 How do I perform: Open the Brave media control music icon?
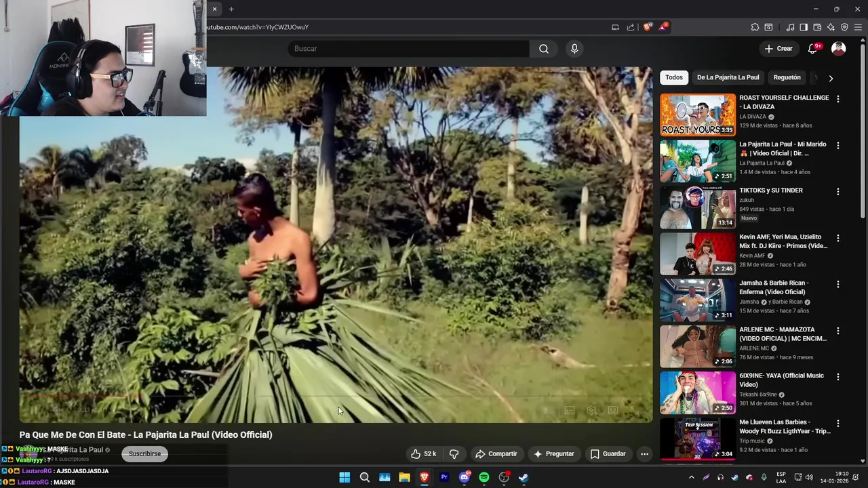790,27
